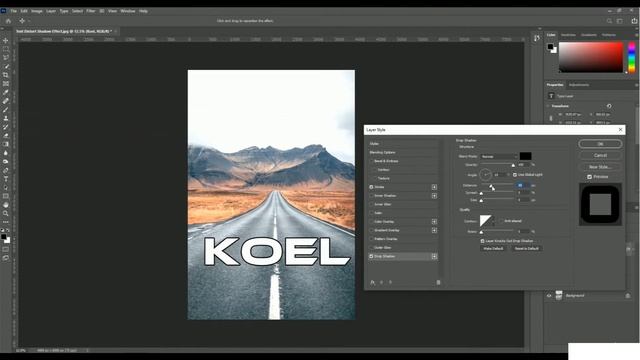Enable the Bevel & Emboss checkbox
Screen dimensions: 640x360
point(371,161)
